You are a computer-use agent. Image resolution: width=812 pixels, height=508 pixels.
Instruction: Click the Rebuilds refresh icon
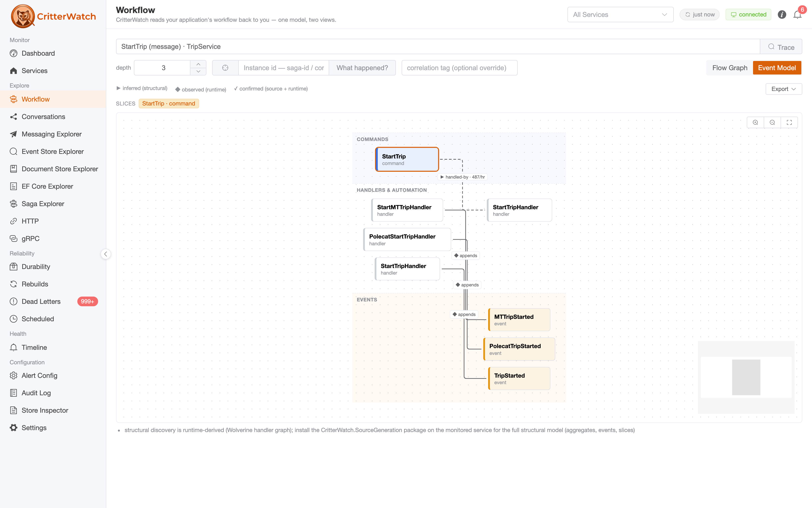click(14, 284)
